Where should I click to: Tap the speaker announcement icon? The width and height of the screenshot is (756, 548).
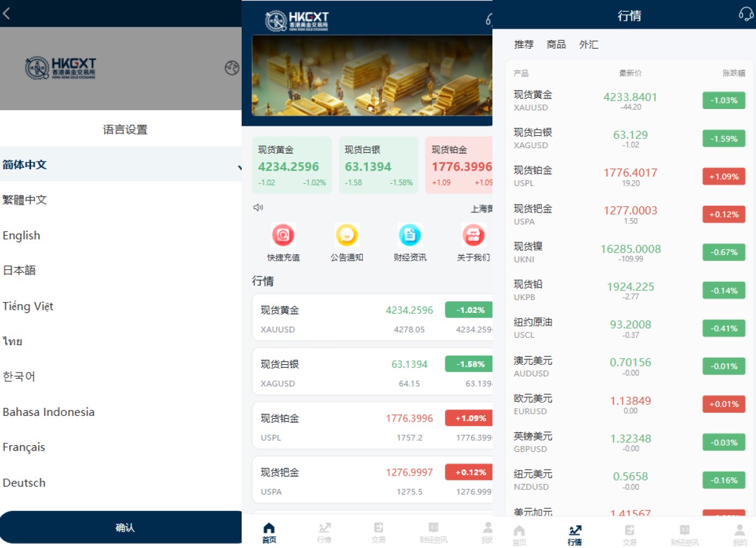pyautogui.click(x=258, y=208)
